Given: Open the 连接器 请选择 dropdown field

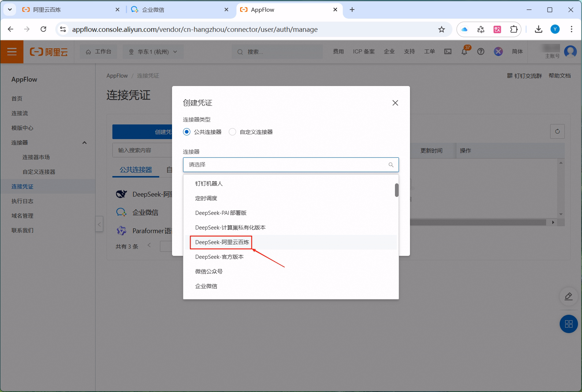Looking at the screenshot, I should click(x=291, y=165).
